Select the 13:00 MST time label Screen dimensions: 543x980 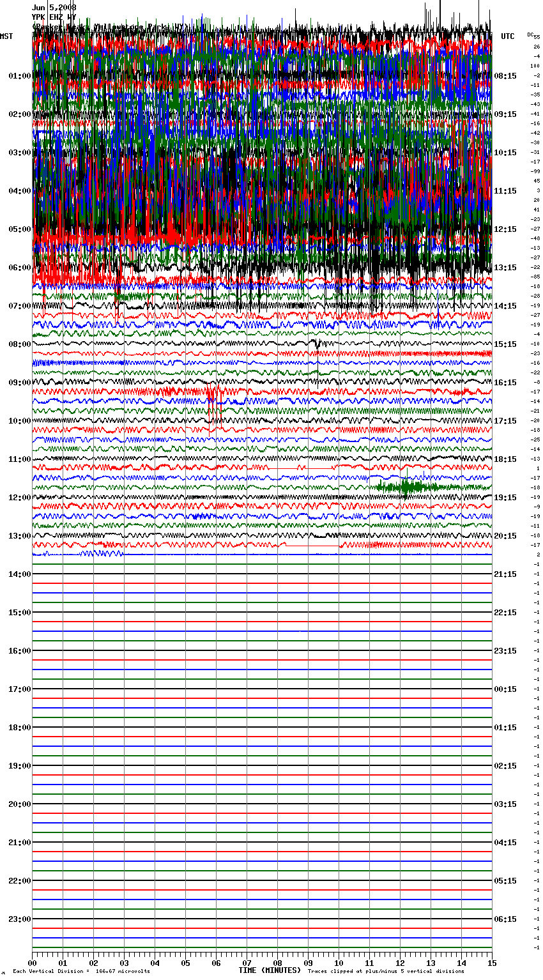coord(20,536)
